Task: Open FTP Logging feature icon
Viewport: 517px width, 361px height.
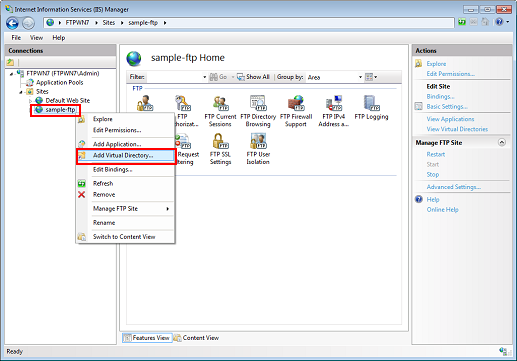Action: coord(371,107)
